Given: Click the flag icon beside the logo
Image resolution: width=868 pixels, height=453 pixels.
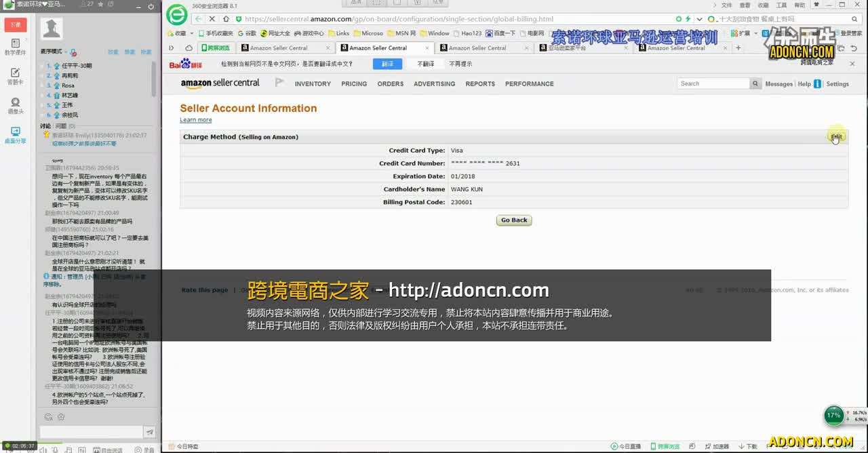Looking at the screenshot, I should [279, 83].
